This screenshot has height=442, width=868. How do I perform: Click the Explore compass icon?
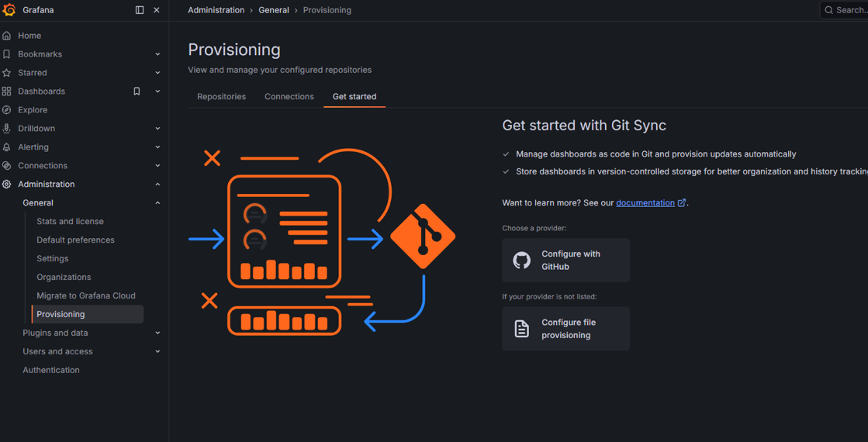7,110
